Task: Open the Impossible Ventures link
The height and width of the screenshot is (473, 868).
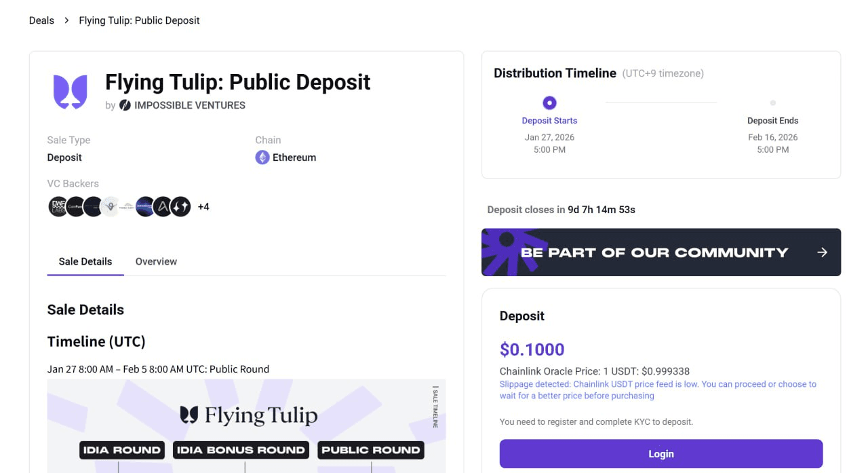Action: 189,105
